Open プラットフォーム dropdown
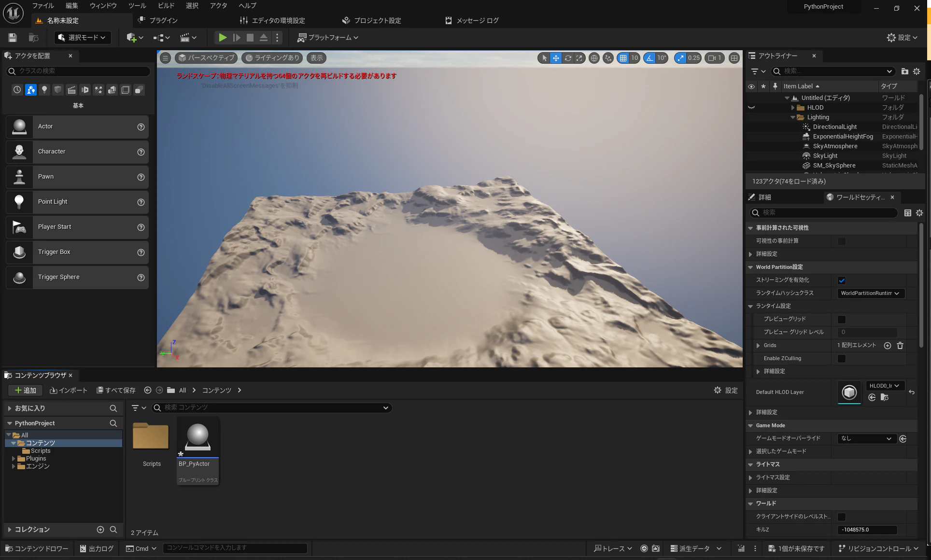 click(328, 38)
